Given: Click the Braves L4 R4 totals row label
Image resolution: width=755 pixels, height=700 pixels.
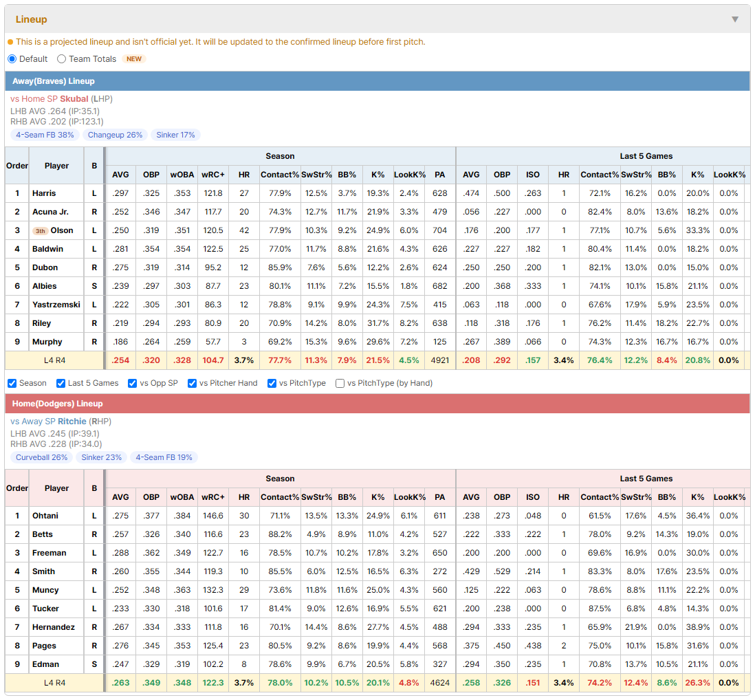Looking at the screenshot, I should 54,360.
